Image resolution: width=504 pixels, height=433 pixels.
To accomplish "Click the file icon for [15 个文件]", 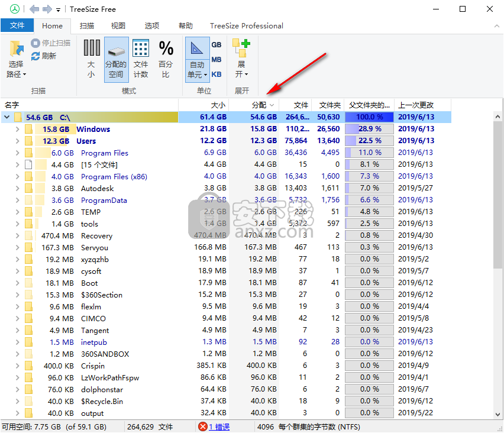I will [28, 164].
